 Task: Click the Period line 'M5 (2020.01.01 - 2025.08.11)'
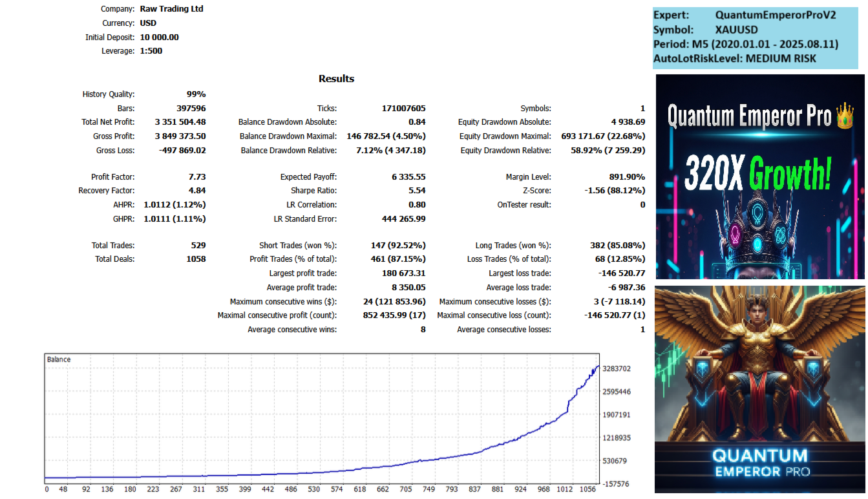(x=767, y=44)
